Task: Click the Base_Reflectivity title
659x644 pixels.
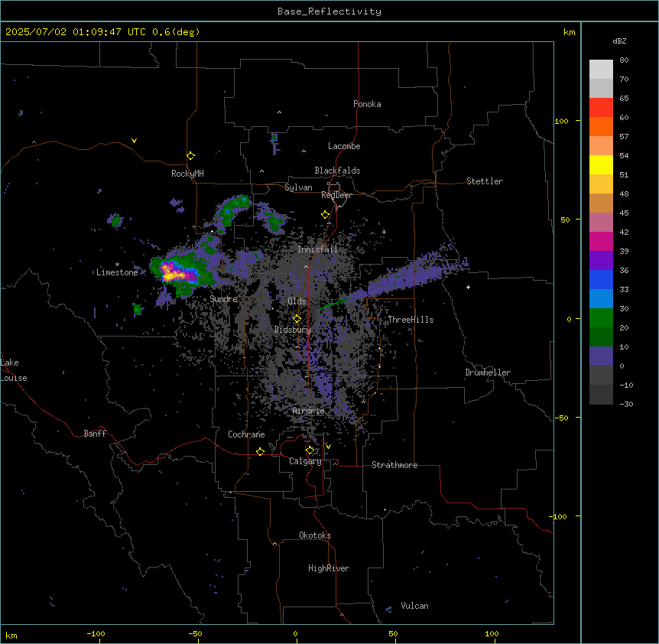Action: click(329, 11)
